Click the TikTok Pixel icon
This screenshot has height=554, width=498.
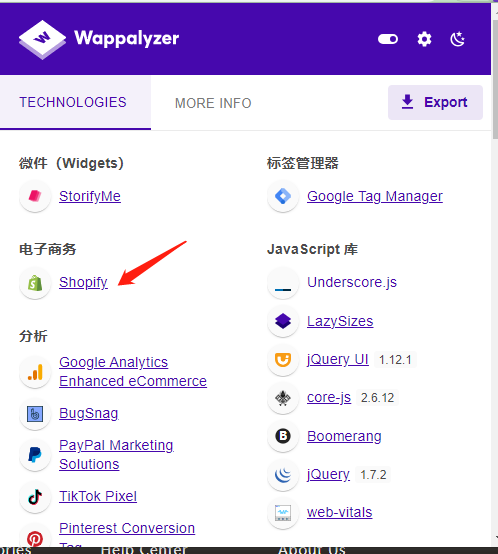pos(35,497)
